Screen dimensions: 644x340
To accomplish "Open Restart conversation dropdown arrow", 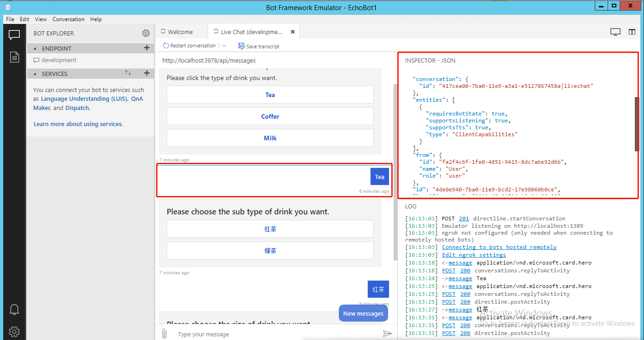I will pos(224,46).
